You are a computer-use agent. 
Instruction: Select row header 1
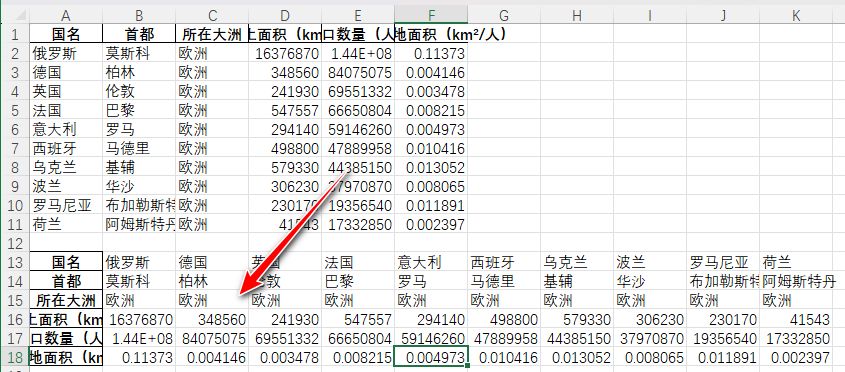pos(15,34)
